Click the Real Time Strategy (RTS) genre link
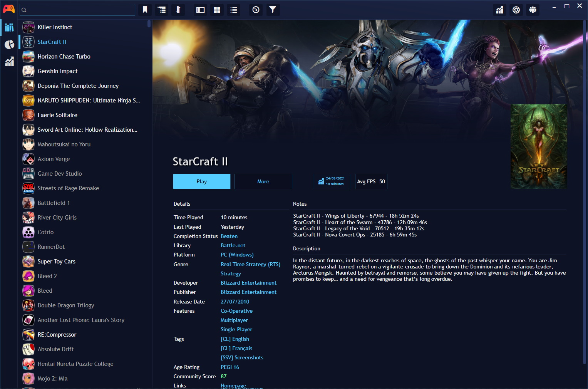This screenshot has height=389, width=588. pos(250,264)
